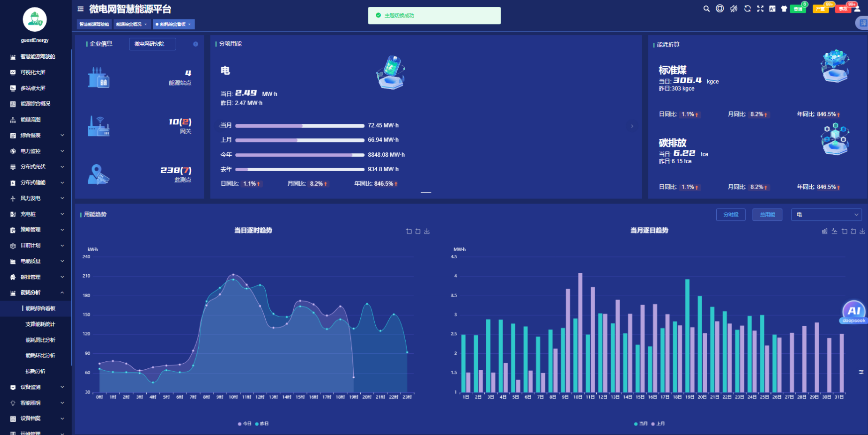Click the 分时段 button

click(731, 215)
